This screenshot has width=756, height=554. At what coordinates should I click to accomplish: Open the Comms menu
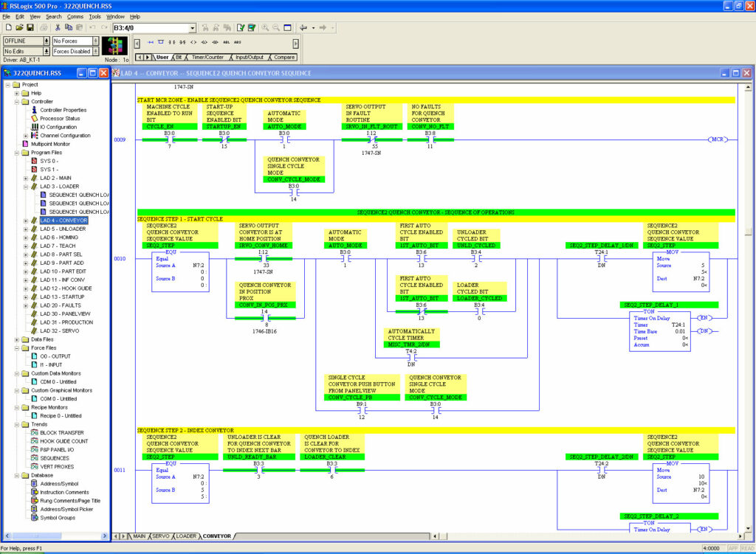pyautogui.click(x=75, y=16)
